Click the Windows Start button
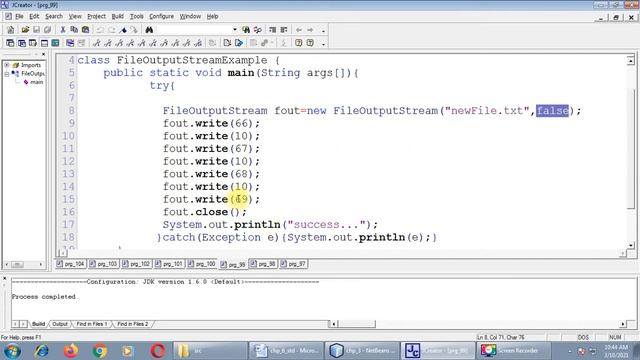The width and height of the screenshot is (640, 360). tap(13, 351)
